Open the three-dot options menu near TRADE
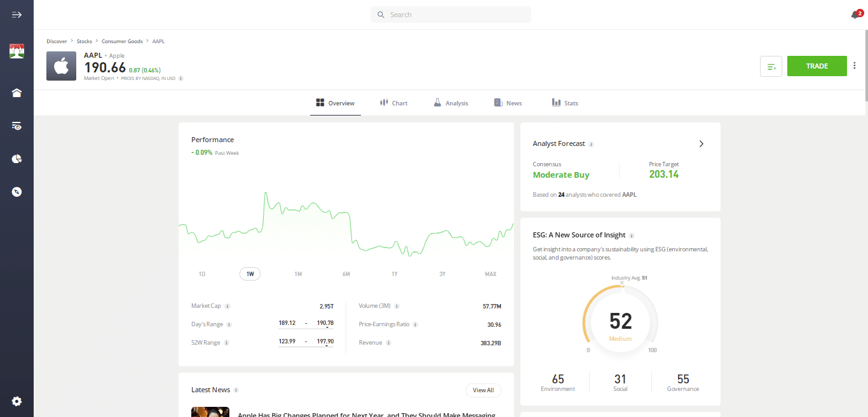Image resolution: width=868 pixels, height=417 pixels. 854,65
